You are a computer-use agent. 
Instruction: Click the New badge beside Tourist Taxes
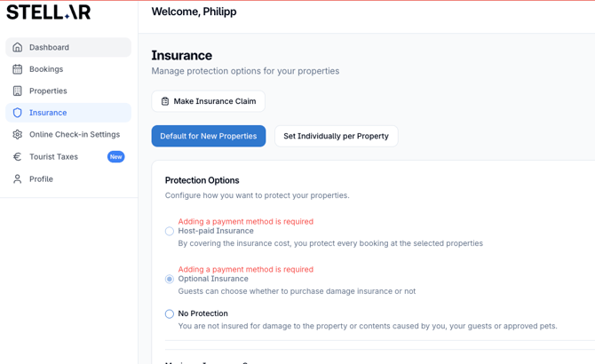[115, 157]
